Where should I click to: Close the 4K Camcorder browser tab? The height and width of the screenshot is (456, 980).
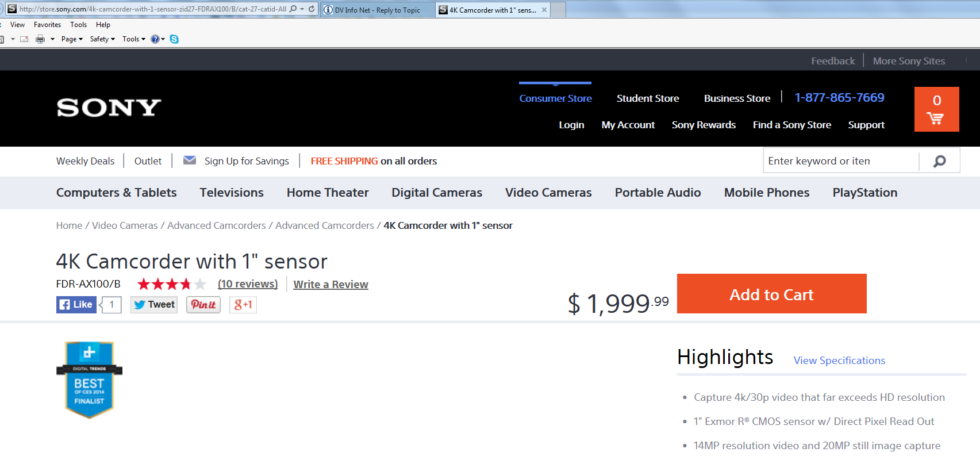tap(544, 10)
